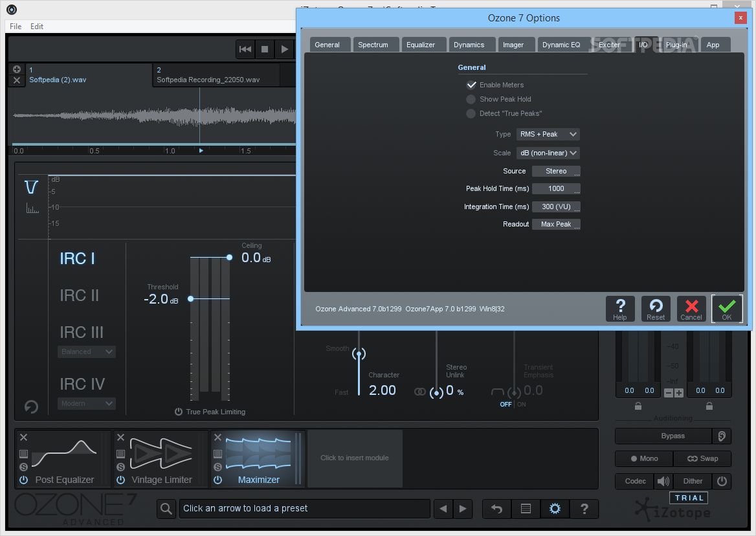Adjust the Threshold slider handle
756x536 pixels.
point(191,299)
